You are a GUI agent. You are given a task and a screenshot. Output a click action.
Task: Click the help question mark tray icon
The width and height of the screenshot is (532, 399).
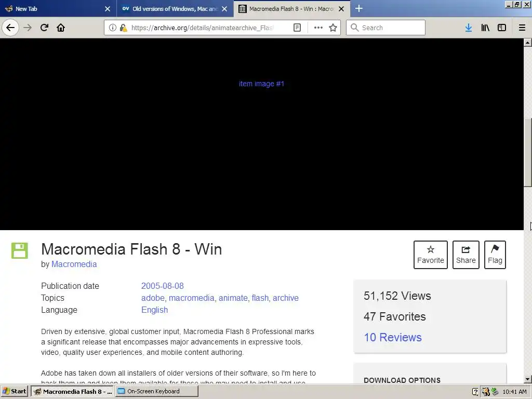point(475,392)
